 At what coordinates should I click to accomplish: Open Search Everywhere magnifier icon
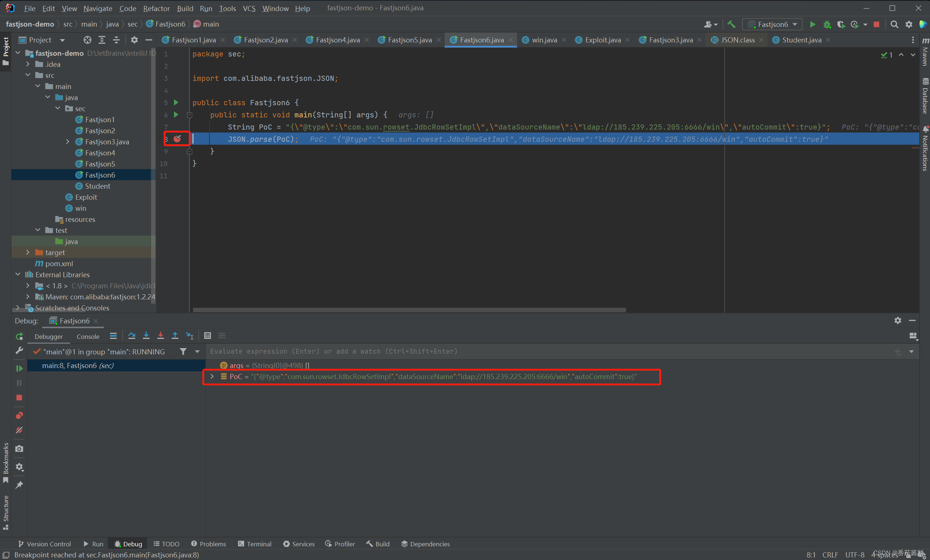pyautogui.click(x=894, y=24)
